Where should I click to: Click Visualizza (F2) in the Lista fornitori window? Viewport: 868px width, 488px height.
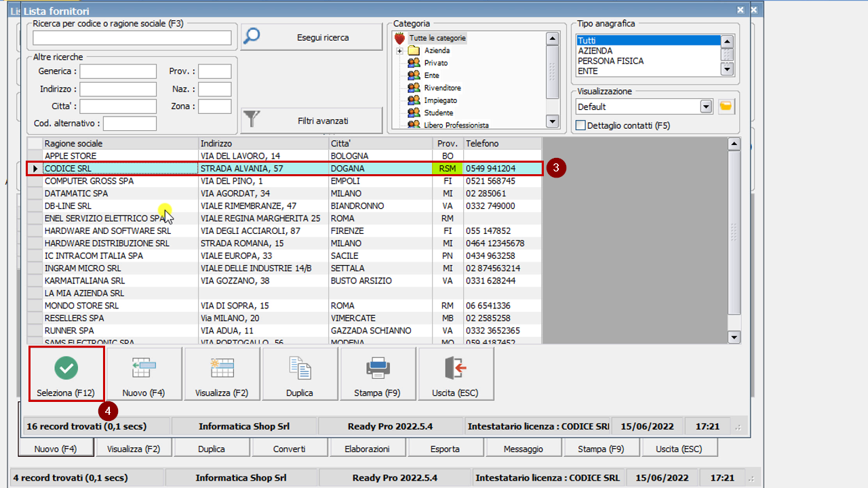pos(222,373)
